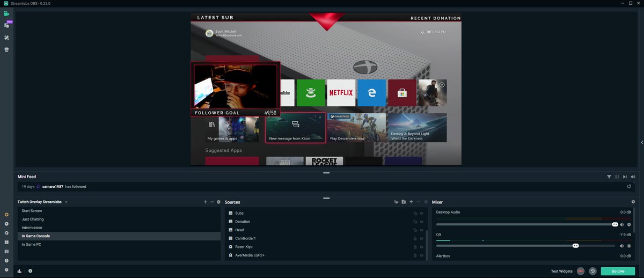Start recording with the REC button
The image size is (644, 278).
click(x=581, y=271)
